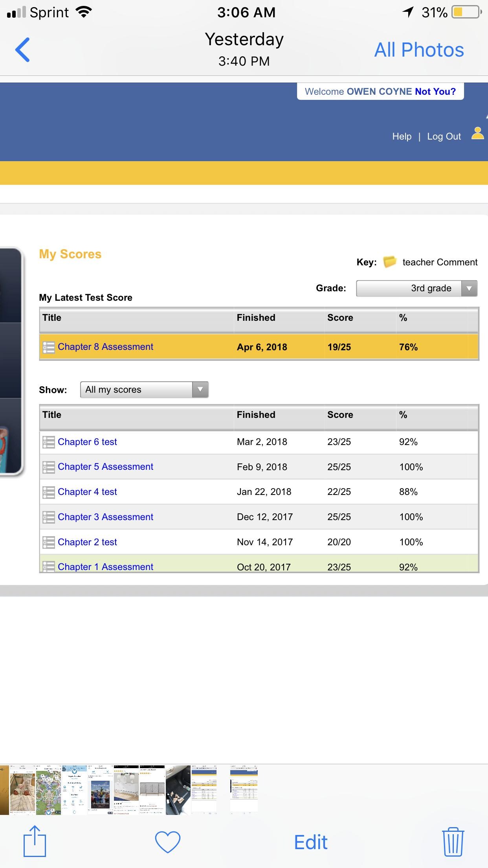This screenshot has height=868, width=488.
Task: Tap the Wi-Fi status icon
Action: [x=83, y=12]
